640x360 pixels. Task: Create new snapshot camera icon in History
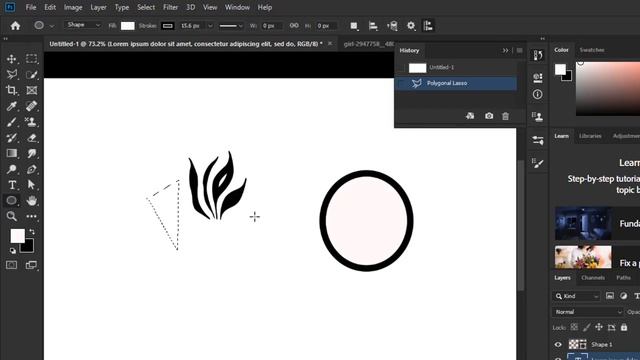tap(489, 116)
